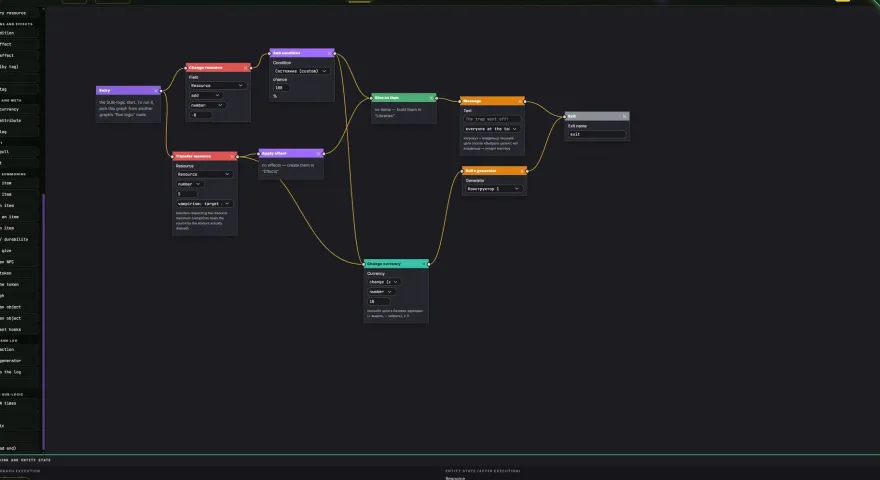Click the 'The trap went off!' text field

492,119
